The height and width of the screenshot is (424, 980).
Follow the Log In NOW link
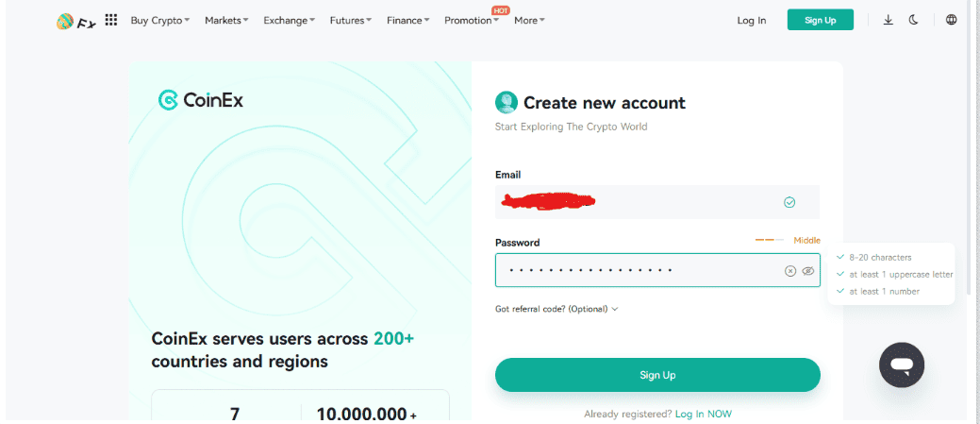pyautogui.click(x=703, y=414)
